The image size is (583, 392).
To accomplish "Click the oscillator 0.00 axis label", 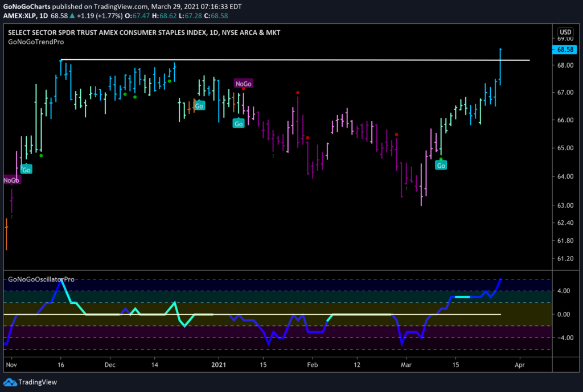I will click(x=564, y=315).
